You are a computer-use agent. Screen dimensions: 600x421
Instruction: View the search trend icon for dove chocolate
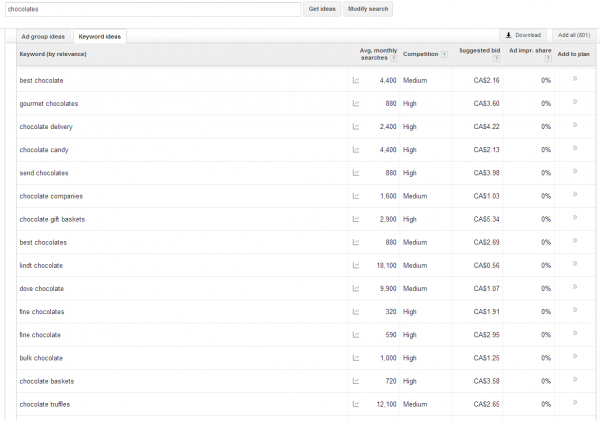click(x=356, y=289)
